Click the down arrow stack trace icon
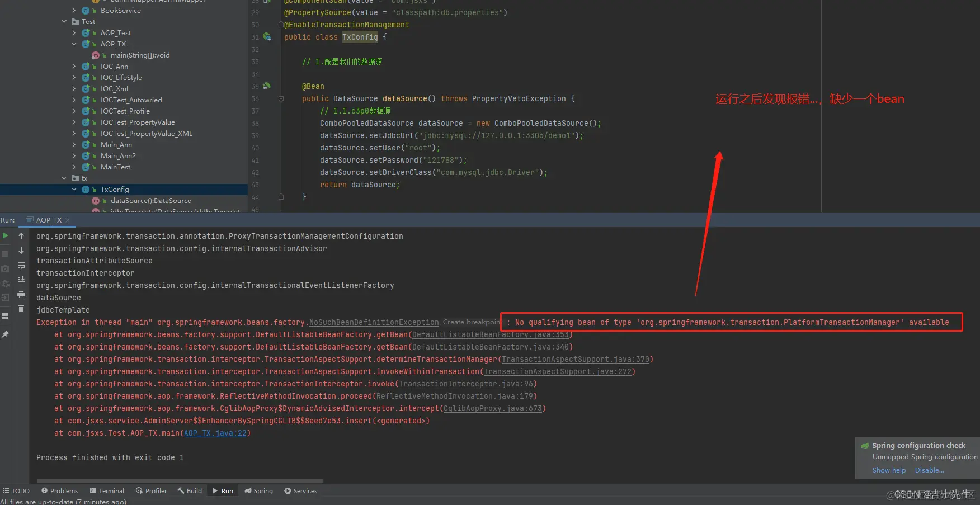This screenshot has height=505, width=980. [x=21, y=251]
